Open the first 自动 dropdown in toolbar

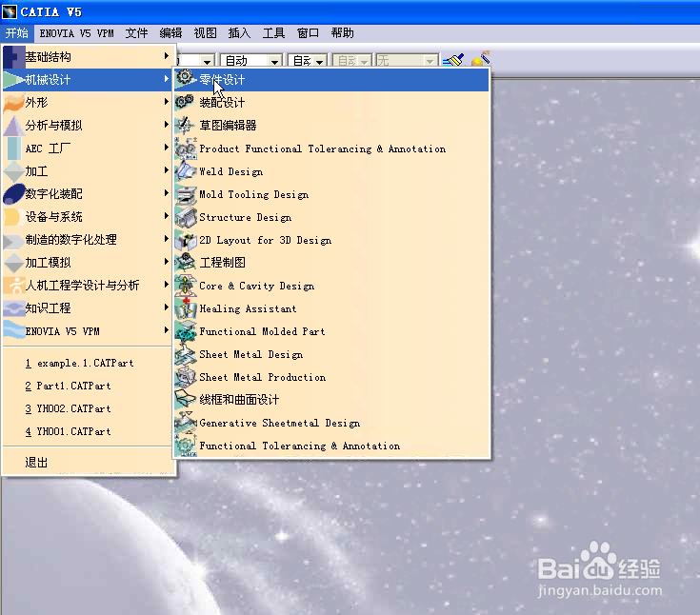[275, 61]
